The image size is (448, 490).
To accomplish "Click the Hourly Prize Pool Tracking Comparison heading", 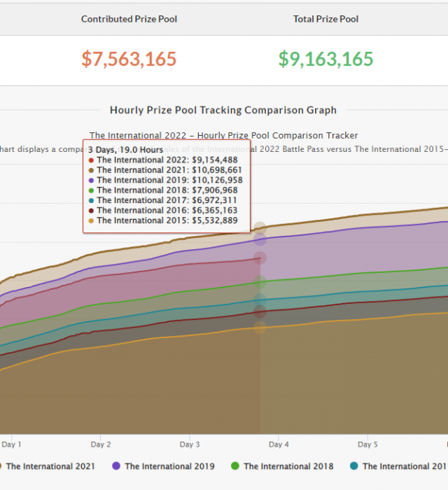I will pyautogui.click(x=223, y=110).
